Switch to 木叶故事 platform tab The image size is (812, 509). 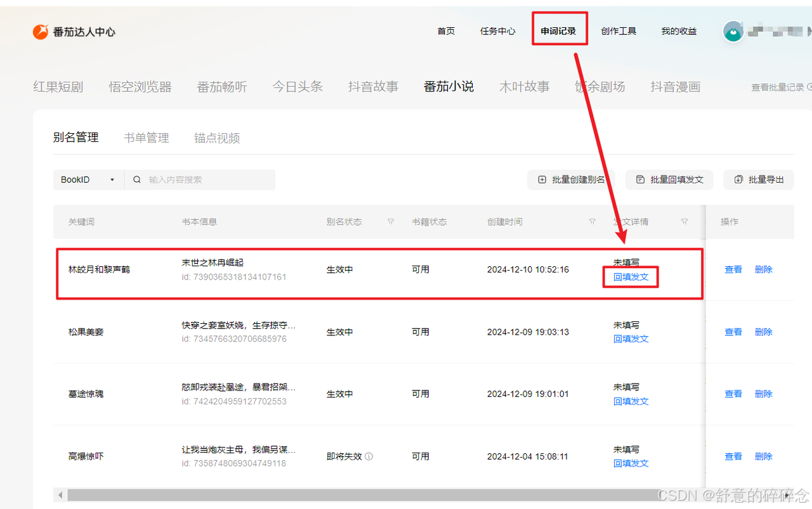pos(524,87)
